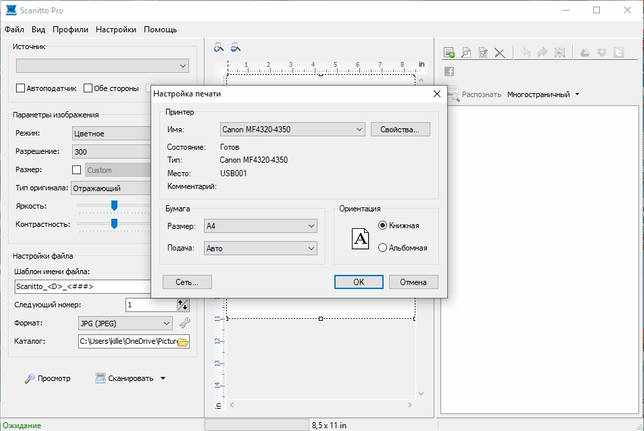Open the Помощь menu
Viewport: 644px width, 431px height.
pyautogui.click(x=160, y=30)
